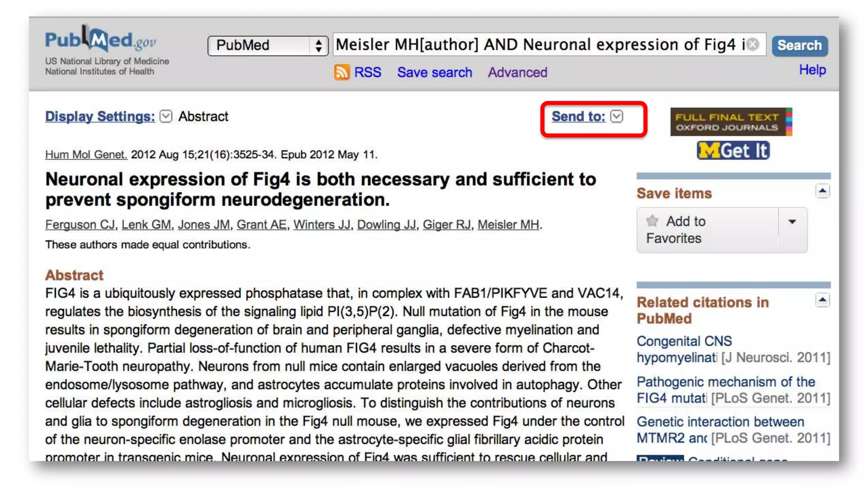Expand the Add to Favorites dropdown arrow
868x488 pixels.
[792, 222]
